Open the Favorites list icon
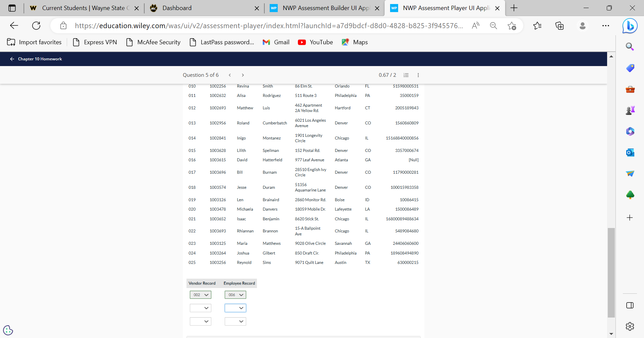 (x=537, y=25)
